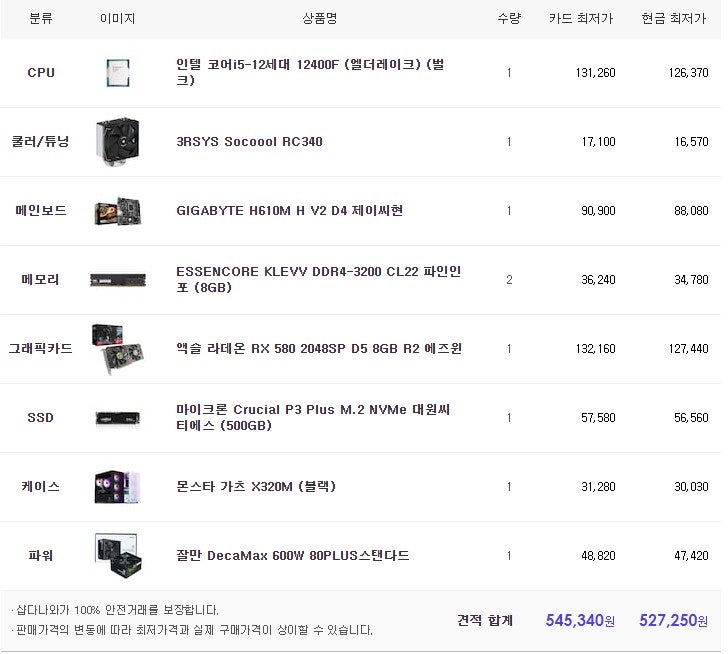Open the ESSENCORE KLEVV DDR4-3200 product name
This screenshot has width=728, height=654.
(x=318, y=280)
